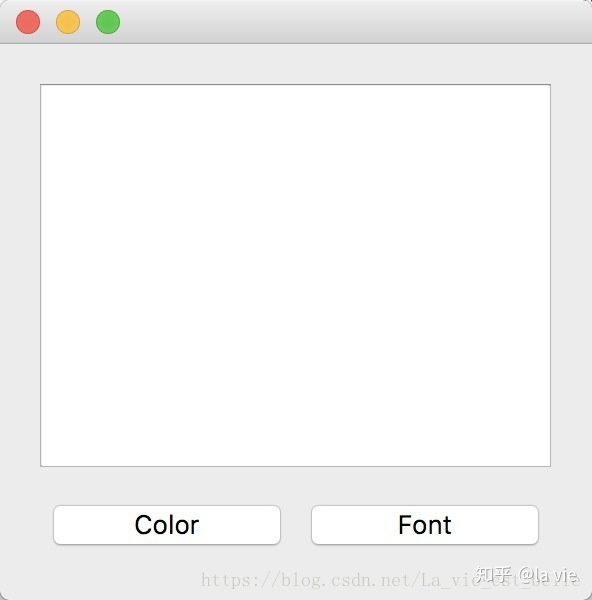The height and width of the screenshot is (600, 592).
Task: Select the red traffic-light icon
Action: (x=28, y=22)
